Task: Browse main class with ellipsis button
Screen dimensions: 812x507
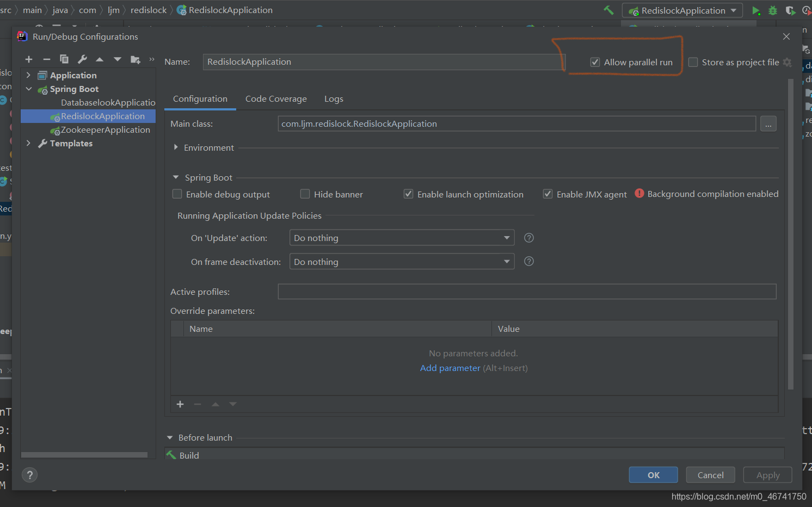Action: coord(768,123)
